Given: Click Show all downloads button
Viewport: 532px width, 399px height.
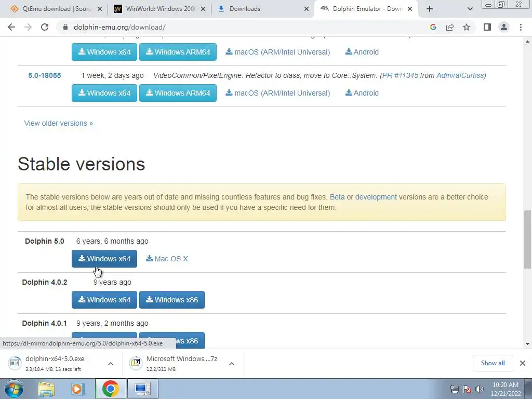Looking at the screenshot, I should point(493,363).
